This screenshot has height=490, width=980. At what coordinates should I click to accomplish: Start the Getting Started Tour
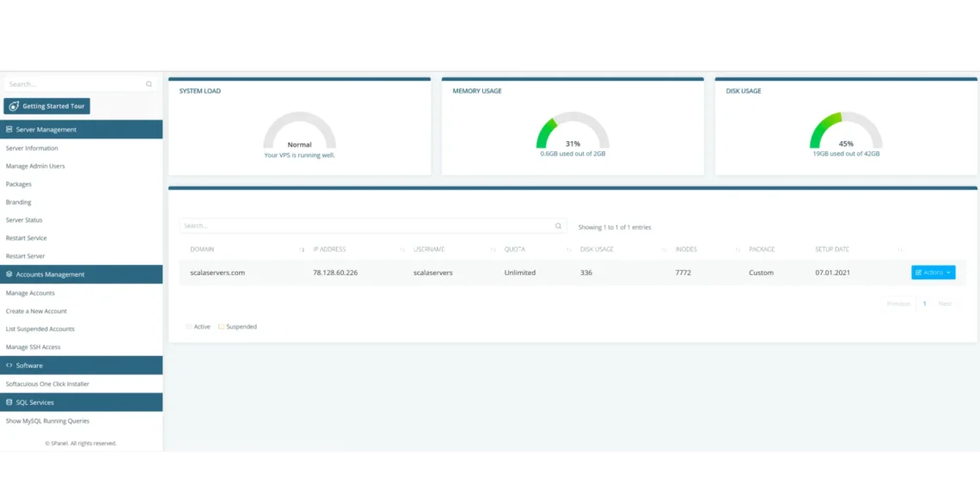(47, 107)
